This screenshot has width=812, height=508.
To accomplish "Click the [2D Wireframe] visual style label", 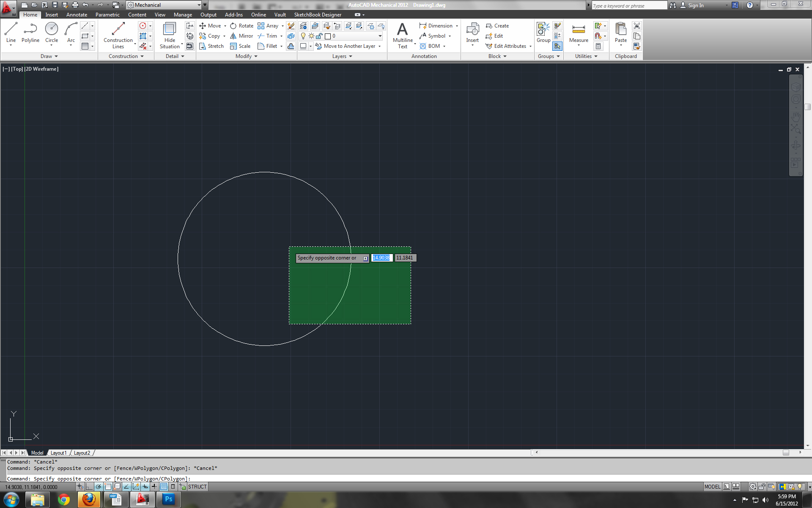I will pos(41,69).
